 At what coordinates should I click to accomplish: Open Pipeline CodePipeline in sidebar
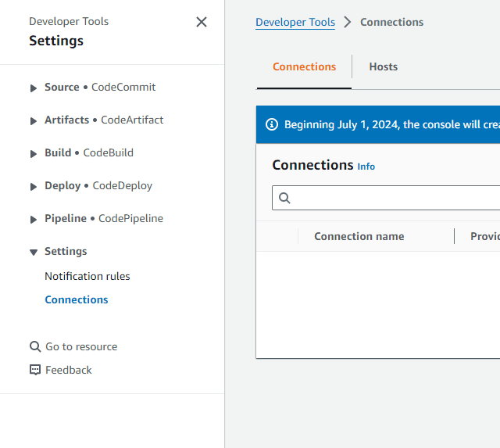click(x=104, y=218)
